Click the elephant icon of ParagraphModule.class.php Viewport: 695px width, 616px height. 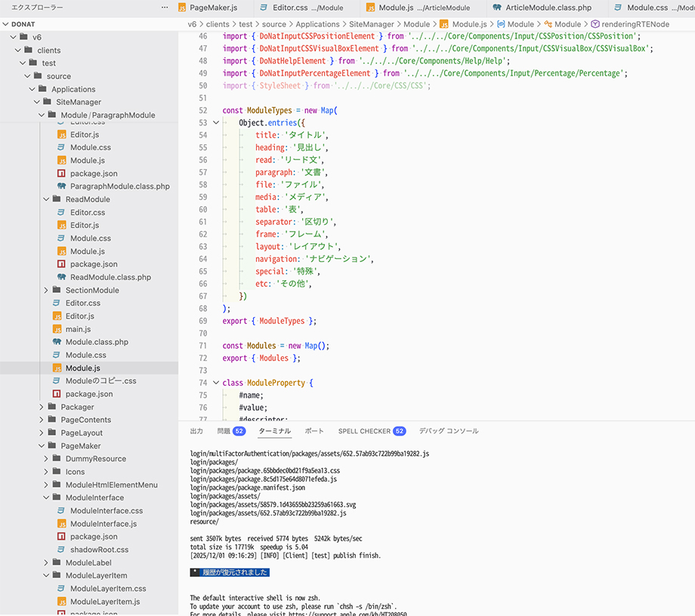click(x=62, y=186)
